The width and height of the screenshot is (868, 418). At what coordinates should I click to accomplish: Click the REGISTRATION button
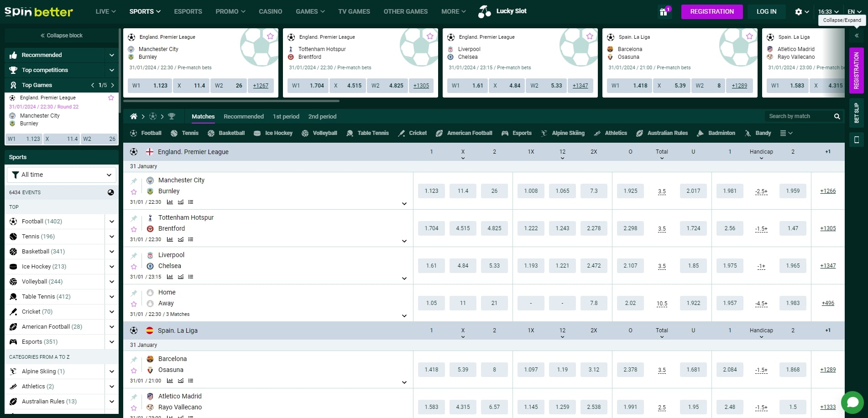[711, 12]
